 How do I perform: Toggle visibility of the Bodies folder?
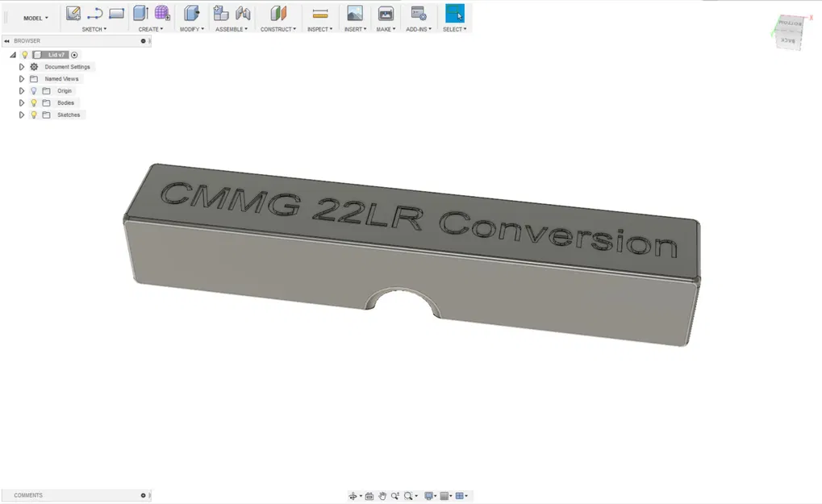(33, 102)
